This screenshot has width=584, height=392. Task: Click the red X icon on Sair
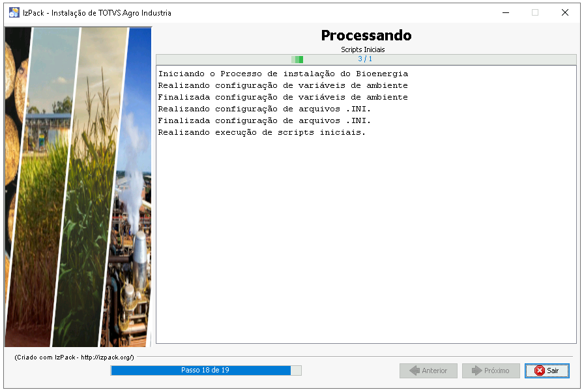(539, 371)
